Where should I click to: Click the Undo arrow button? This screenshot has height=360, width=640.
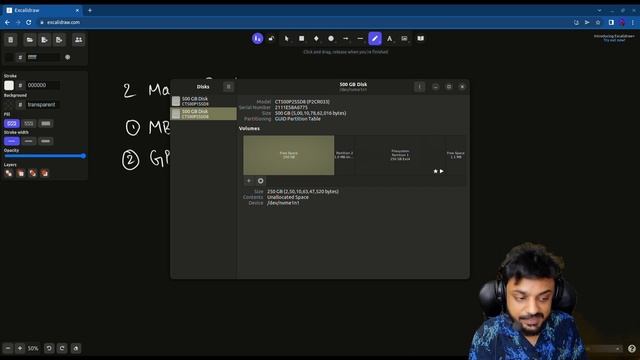coord(49,348)
